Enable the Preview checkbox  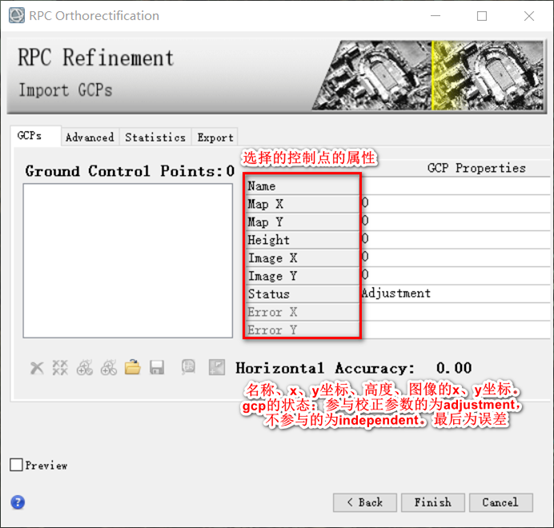tap(16, 465)
